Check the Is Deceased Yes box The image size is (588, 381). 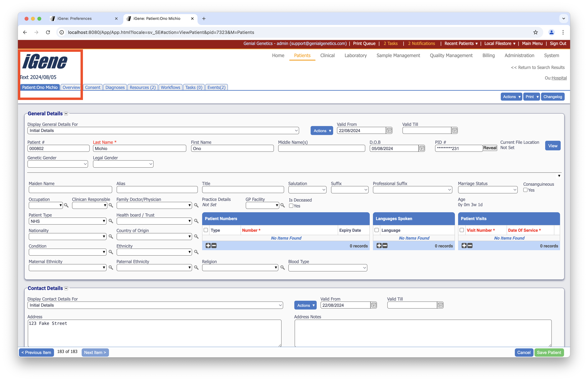pyautogui.click(x=291, y=206)
